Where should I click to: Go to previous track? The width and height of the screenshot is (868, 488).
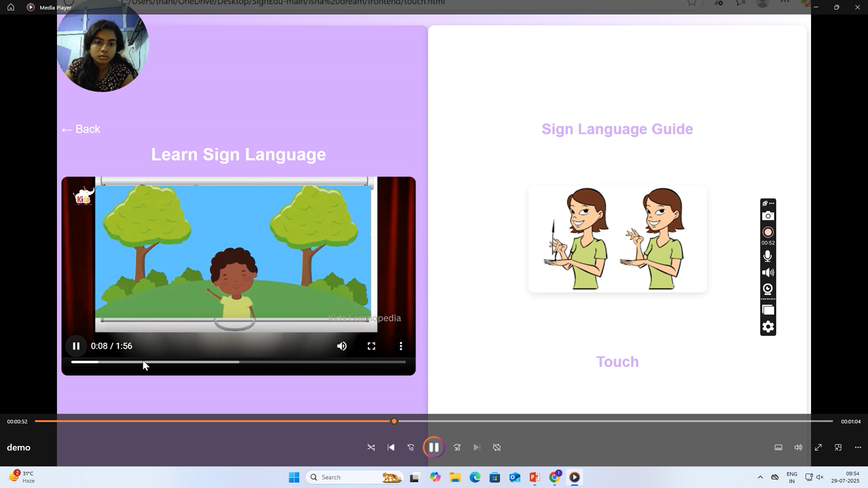tap(391, 447)
